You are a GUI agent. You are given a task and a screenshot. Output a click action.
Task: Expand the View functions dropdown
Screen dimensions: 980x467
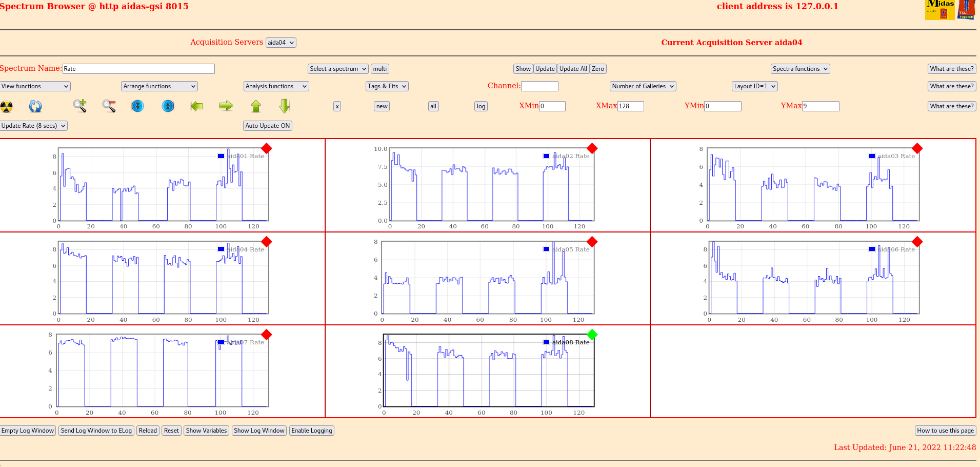coord(35,86)
